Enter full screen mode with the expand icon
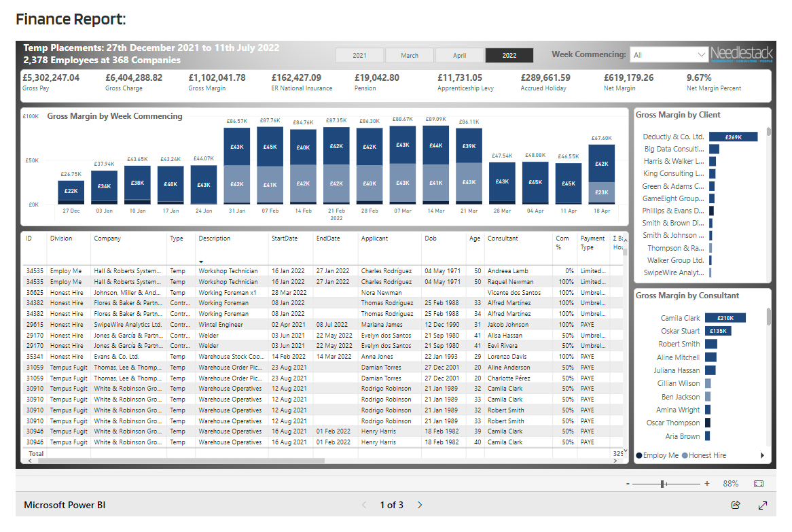 762,505
